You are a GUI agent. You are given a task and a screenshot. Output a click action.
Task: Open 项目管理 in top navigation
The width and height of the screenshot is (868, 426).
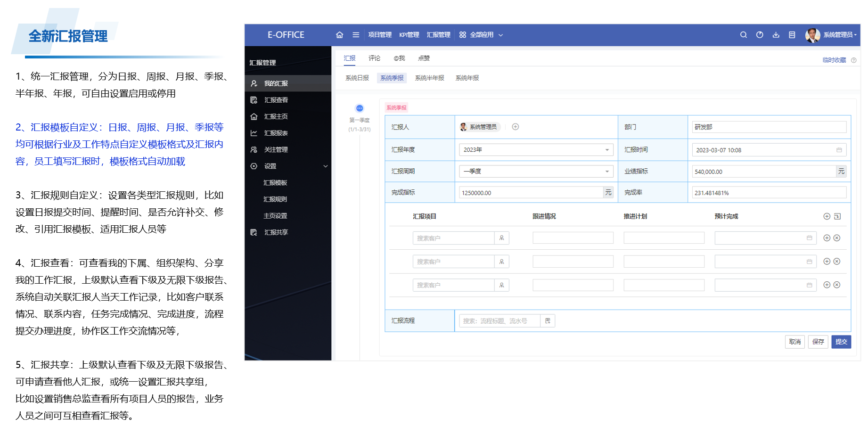380,35
